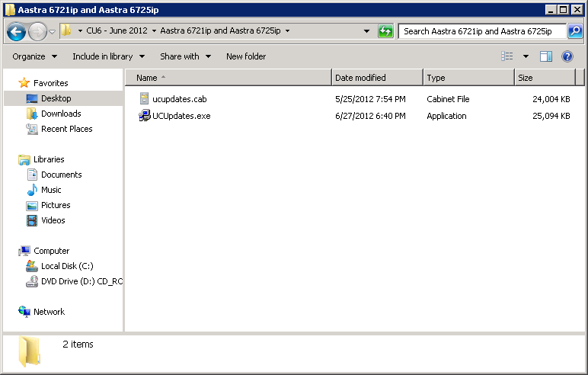588x375 pixels.
Task: Click the folder icon in address bar
Action: 66,30
